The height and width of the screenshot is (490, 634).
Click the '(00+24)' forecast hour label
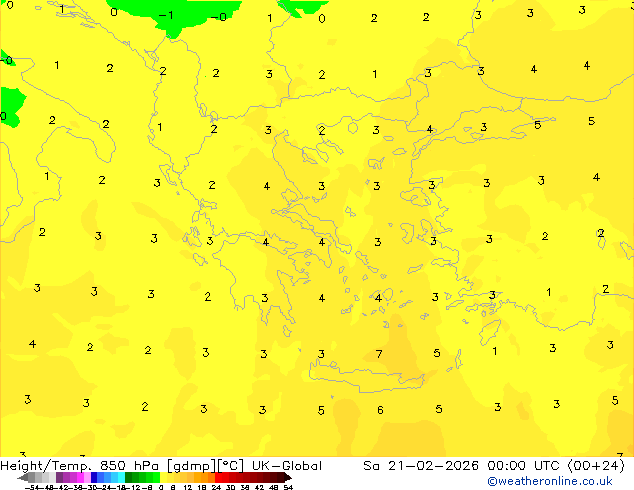tap(596, 466)
